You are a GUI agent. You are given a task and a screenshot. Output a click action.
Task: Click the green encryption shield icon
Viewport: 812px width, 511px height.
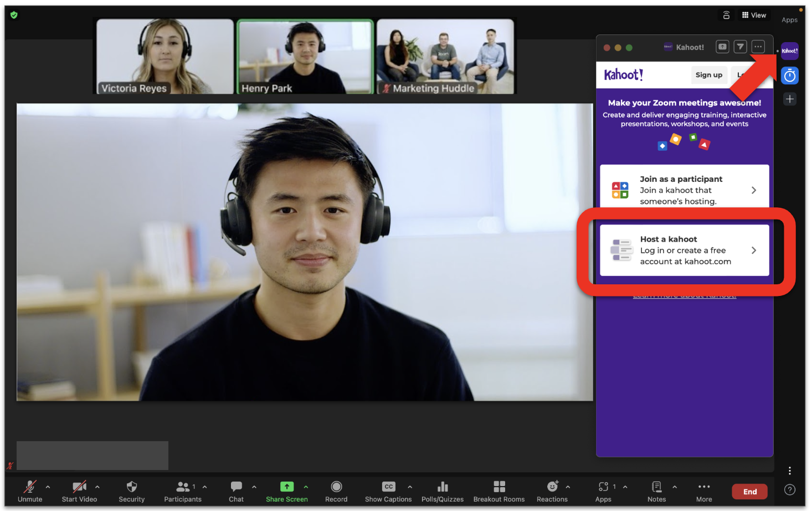click(x=14, y=15)
